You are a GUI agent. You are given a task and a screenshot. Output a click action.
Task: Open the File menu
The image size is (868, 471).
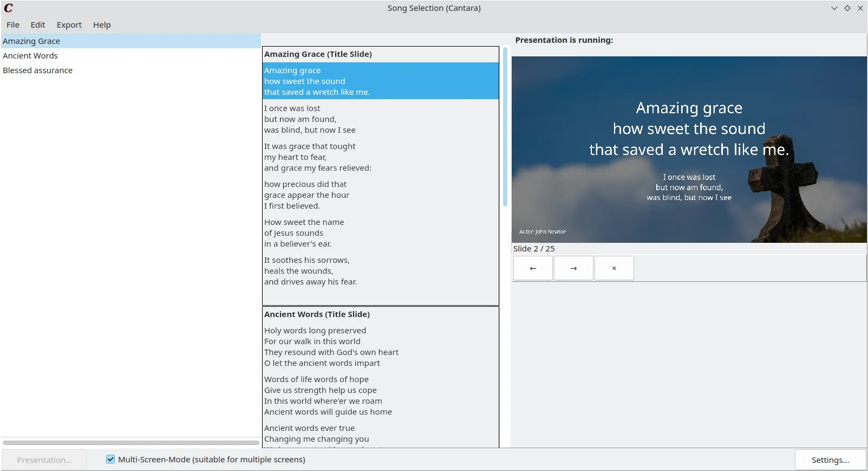pyautogui.click(x=13, y=25)
